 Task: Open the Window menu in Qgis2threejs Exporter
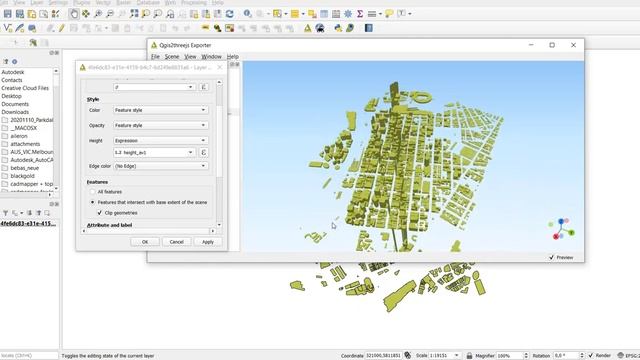(x=211, y=57)
